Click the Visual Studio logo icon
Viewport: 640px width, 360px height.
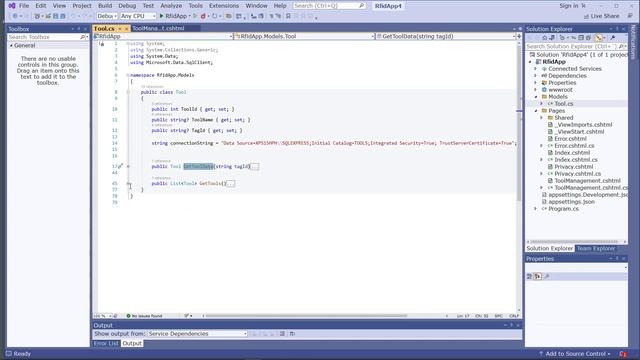tap(12, 6)
